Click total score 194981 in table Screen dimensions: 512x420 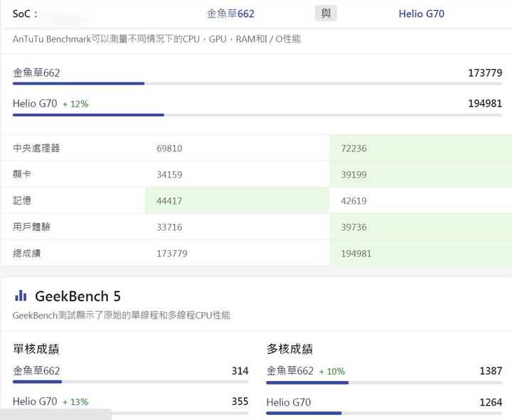coord(356,254)
